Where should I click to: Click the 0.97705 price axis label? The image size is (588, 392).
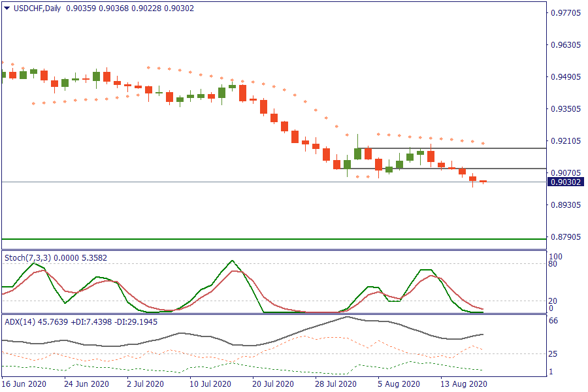[566, 13]
